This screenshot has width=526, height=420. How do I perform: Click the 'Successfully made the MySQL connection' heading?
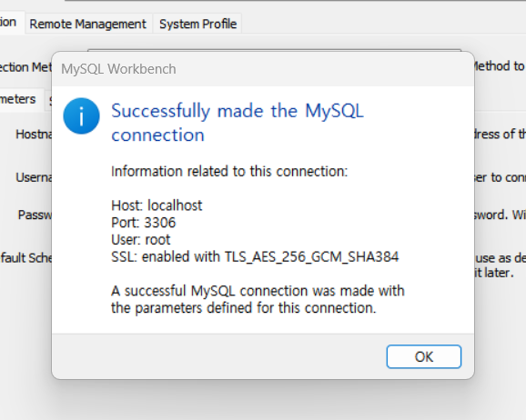coord(238,123)
